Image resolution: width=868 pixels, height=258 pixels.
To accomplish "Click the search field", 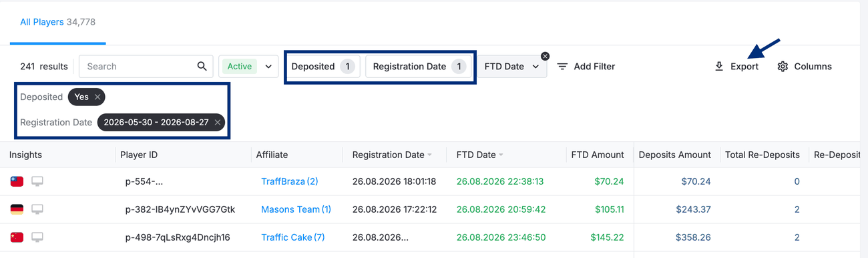I will 146,67.
